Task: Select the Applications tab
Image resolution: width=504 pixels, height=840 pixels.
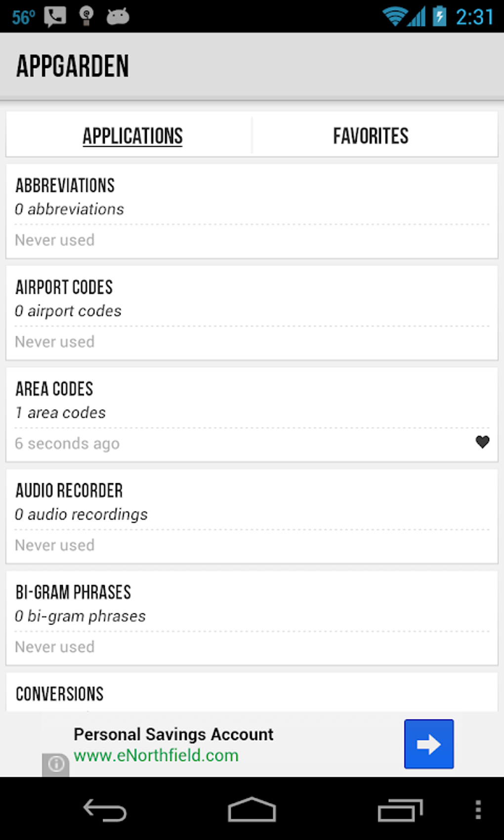Action: [132, 136]
